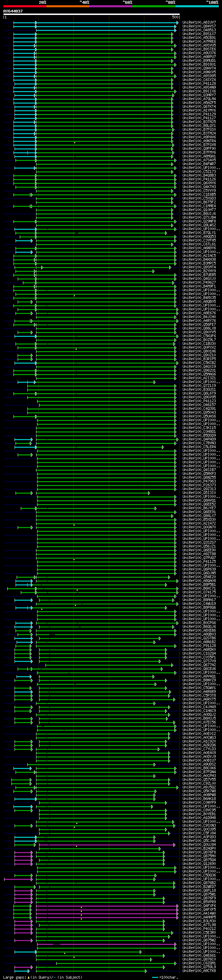Pick the UniRef100_C1E6B5 hit name

pos(199,194)
